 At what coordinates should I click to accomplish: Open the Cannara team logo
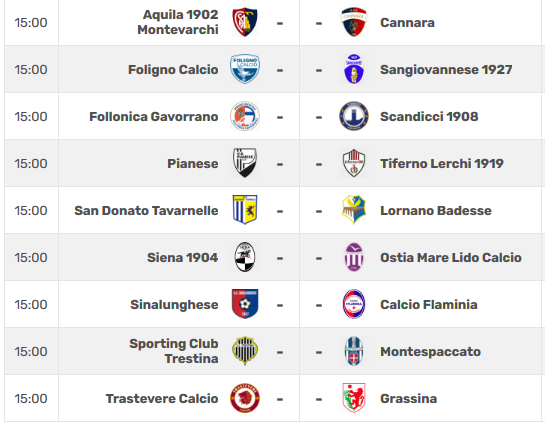(x=354, y=22)
